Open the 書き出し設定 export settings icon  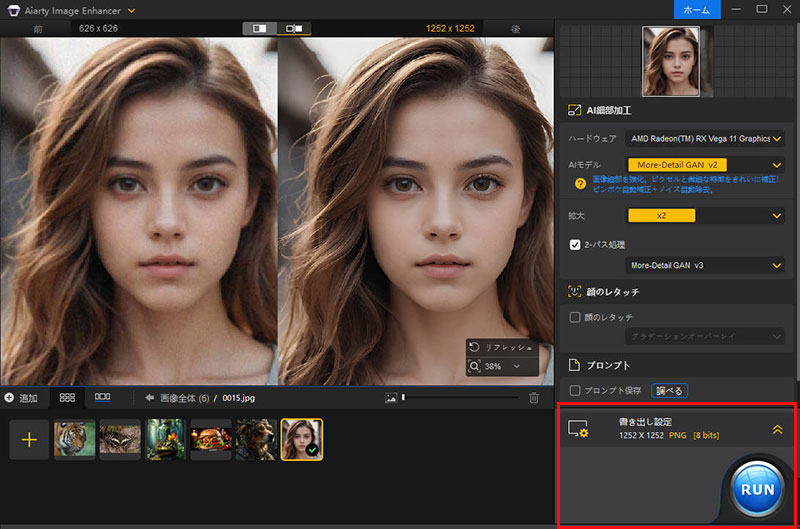578,429
